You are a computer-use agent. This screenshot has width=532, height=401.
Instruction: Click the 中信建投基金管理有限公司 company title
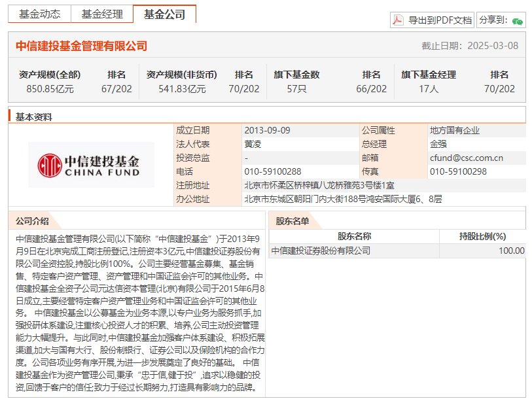81,46
